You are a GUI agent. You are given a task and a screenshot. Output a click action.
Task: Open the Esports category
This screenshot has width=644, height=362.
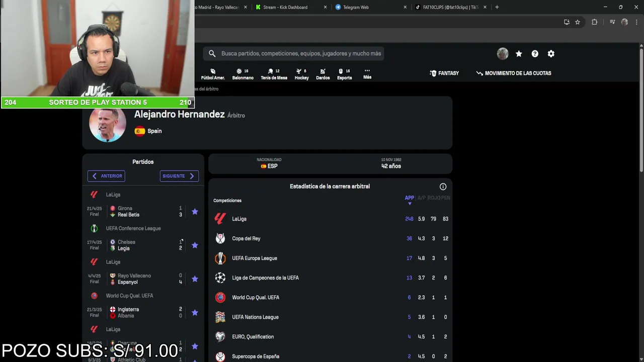tap(344, 74)
